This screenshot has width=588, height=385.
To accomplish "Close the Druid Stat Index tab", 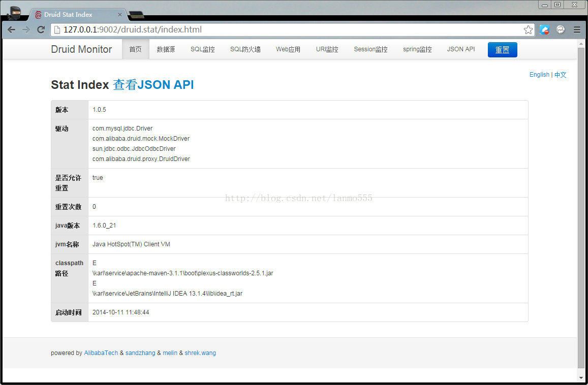I will pyautogui.click(x=119, y=15).
